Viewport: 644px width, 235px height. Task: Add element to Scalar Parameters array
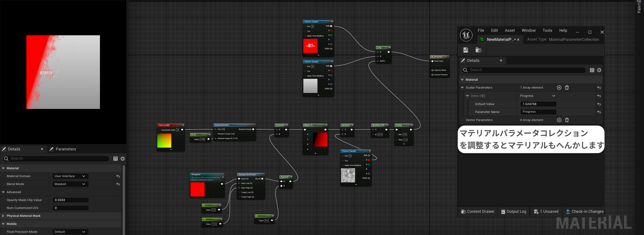point(559,88)
